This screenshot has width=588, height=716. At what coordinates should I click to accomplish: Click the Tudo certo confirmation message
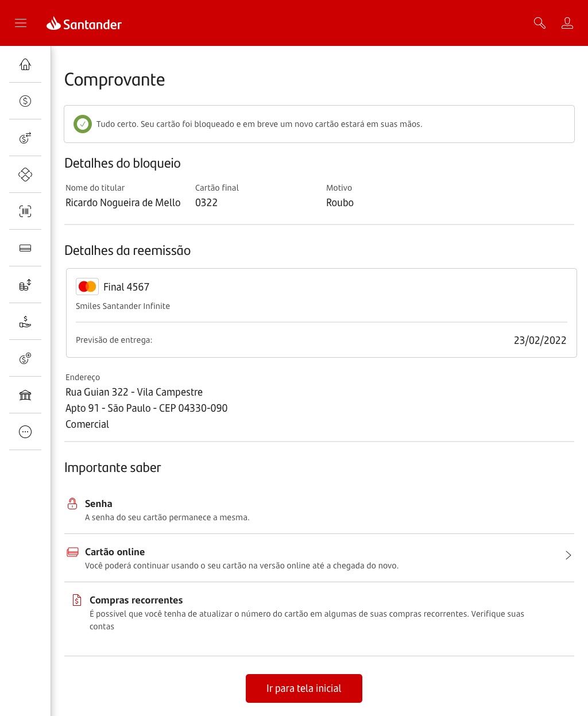pyautogui.click(x=259, y=124)
